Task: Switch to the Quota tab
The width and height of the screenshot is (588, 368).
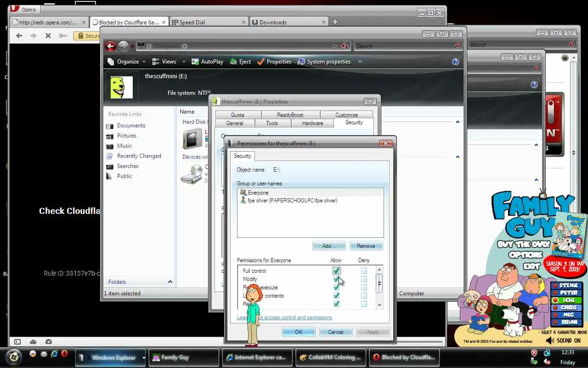Action: tap(237, 115)
